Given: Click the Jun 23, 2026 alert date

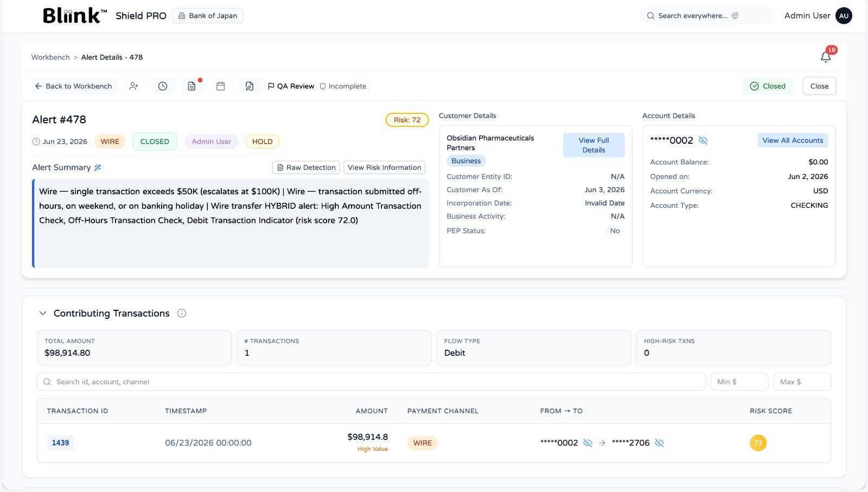Looking at the screenshot, I should tap(65, 142).
